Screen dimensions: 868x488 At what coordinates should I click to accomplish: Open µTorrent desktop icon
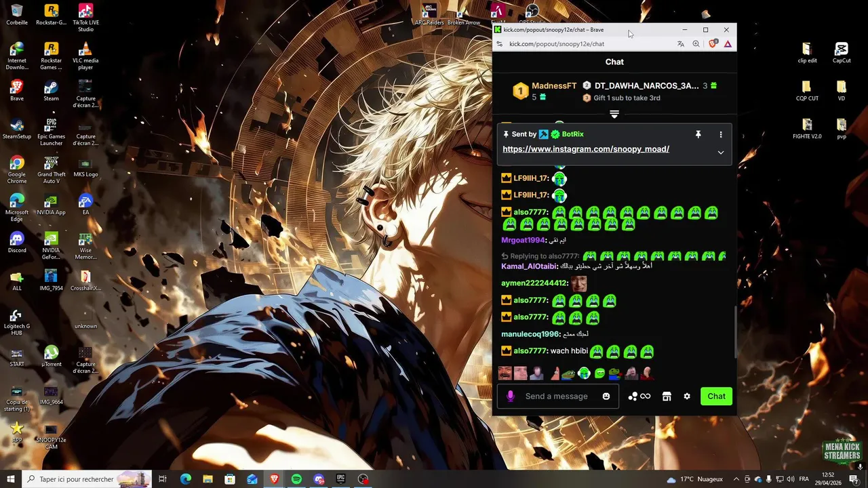tap(51, 357)
